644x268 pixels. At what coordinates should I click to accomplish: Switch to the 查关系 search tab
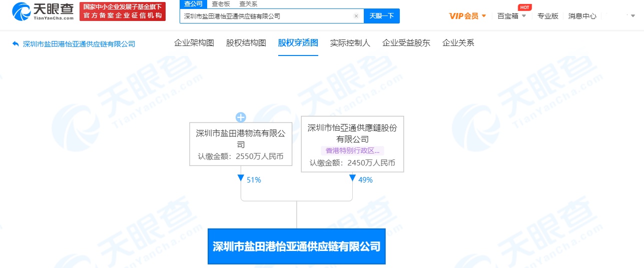(x=248, y=4)
